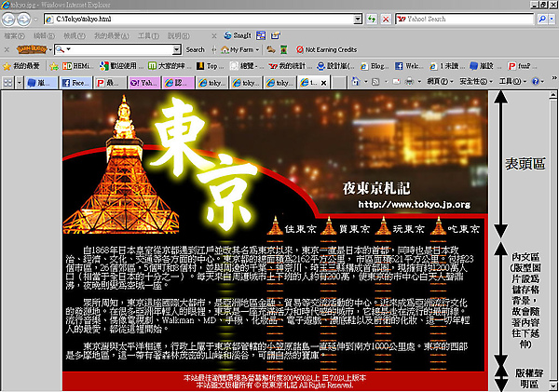Image resolution: width=559 pixels, height=392 pixels.
Task: Close the active tab with its X
Action: click(323, 83)
